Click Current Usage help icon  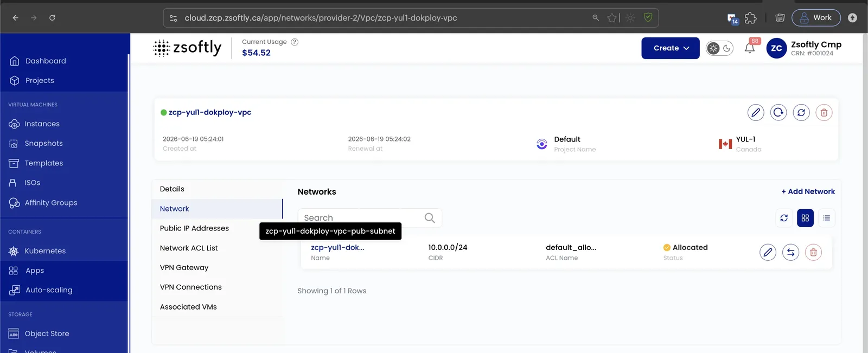pyautogui.click(x=295, y=42)
